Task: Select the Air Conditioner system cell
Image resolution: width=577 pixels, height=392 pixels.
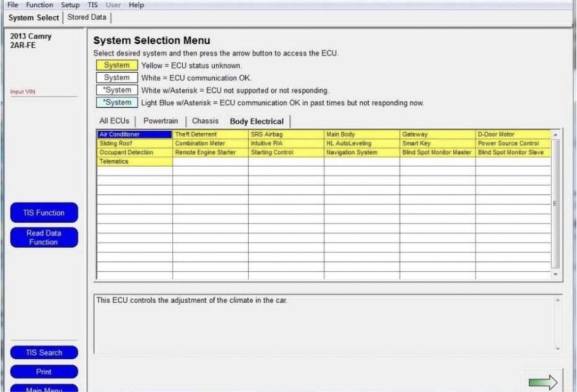Action: pyautogui.click(x=134, y=134)
